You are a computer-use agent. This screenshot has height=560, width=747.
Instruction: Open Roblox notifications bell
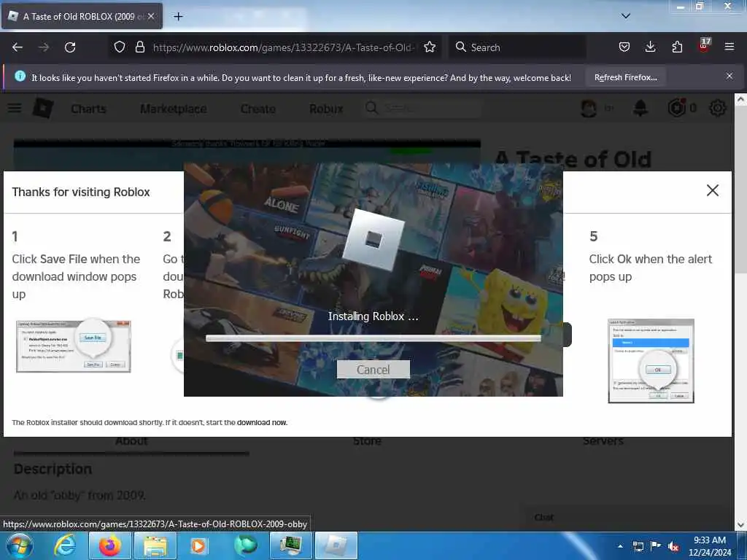point(640,109)
